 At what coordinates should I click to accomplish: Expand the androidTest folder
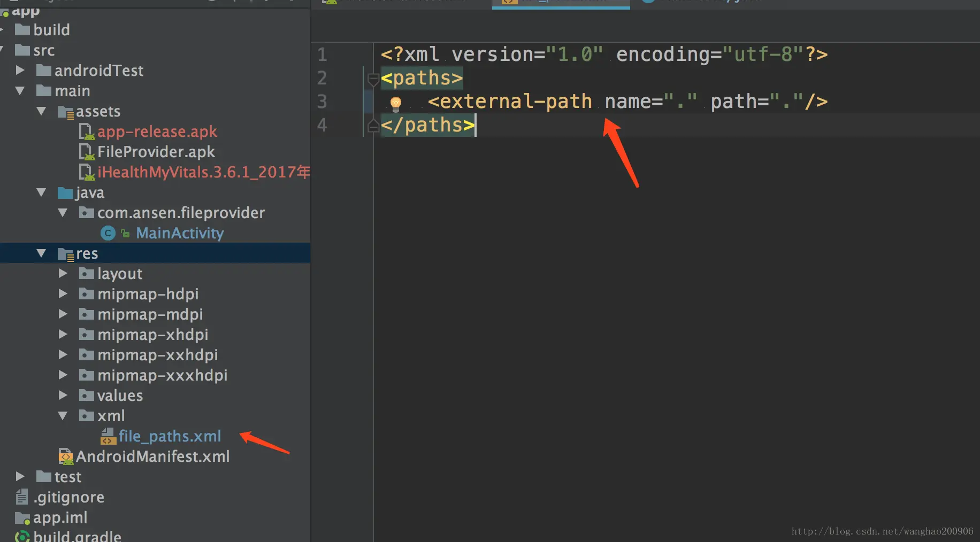[20, 70]
